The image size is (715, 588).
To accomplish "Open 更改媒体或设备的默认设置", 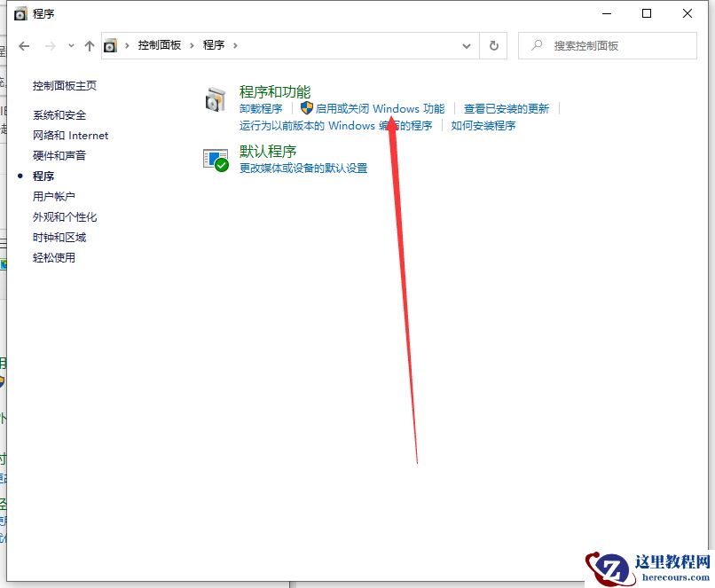I will (x=303, y=167).
